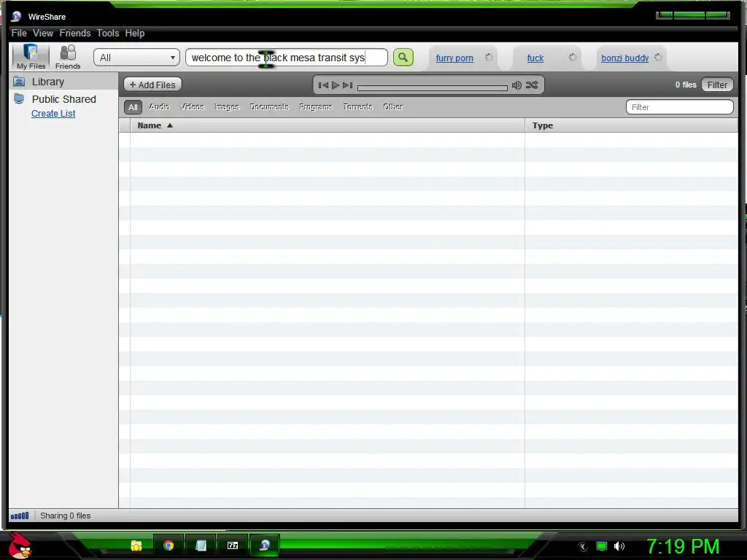Click the library Filter text box
This screenshot has width=747, height=560.
(679, 107)
